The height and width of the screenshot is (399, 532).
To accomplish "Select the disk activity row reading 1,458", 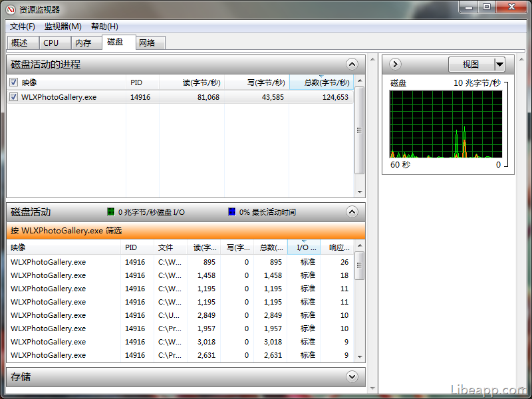I will [180, 275].
